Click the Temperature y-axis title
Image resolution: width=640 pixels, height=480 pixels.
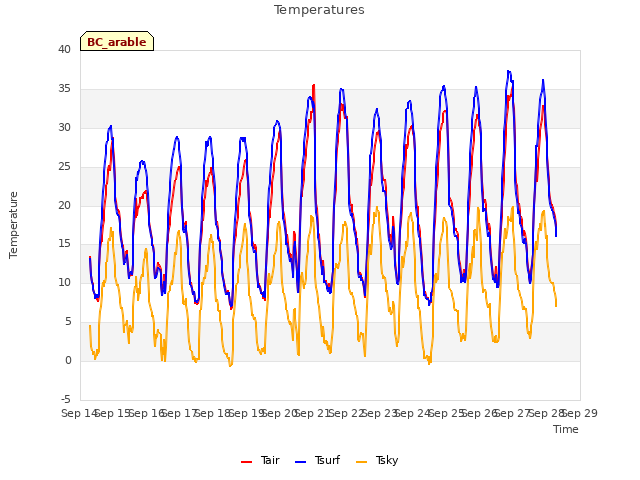[13, 225]
